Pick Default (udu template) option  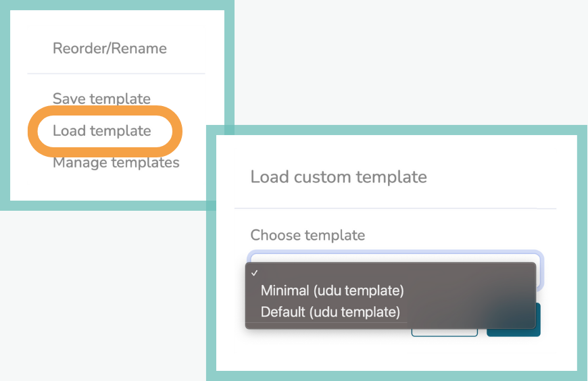[330, 312]
